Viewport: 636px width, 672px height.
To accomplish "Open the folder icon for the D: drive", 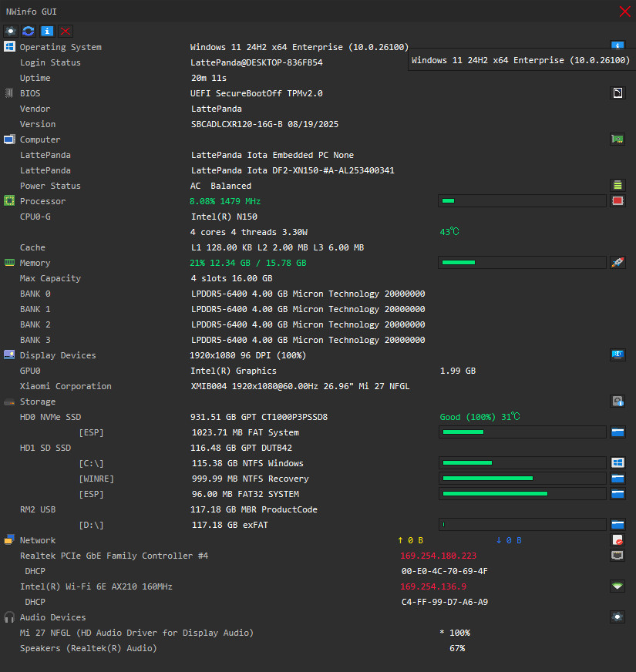I will click(x=617, y=525).
